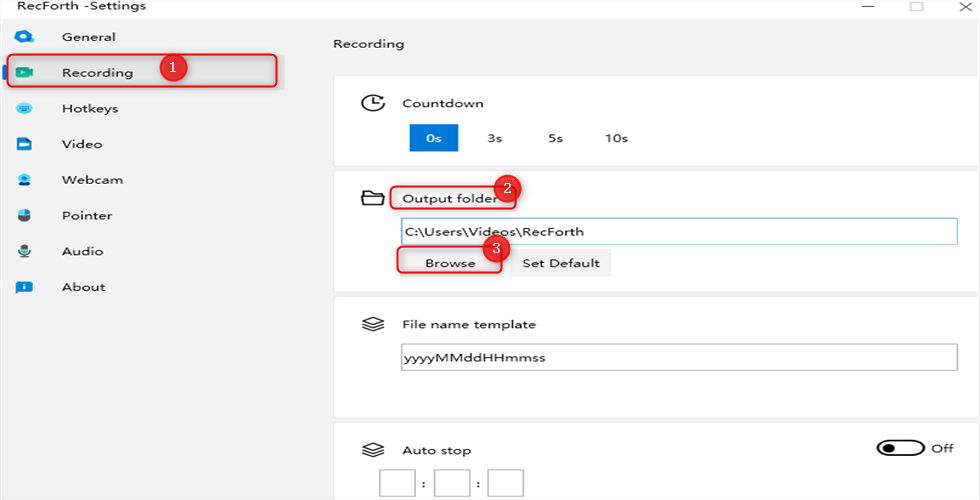Click the Video film icon
Viewport: 980px width, 500px height.
(x=24, y=144)
